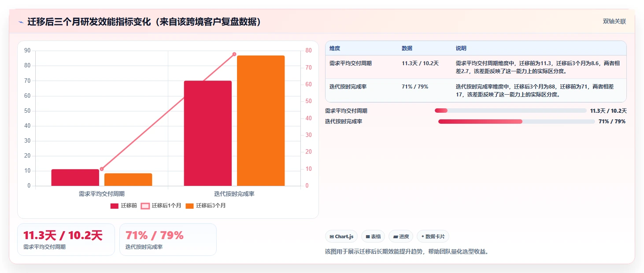Click the 说明 column header
Image resolution: width=644 pixels, height=273 pixels.
[x=461, y=48]
